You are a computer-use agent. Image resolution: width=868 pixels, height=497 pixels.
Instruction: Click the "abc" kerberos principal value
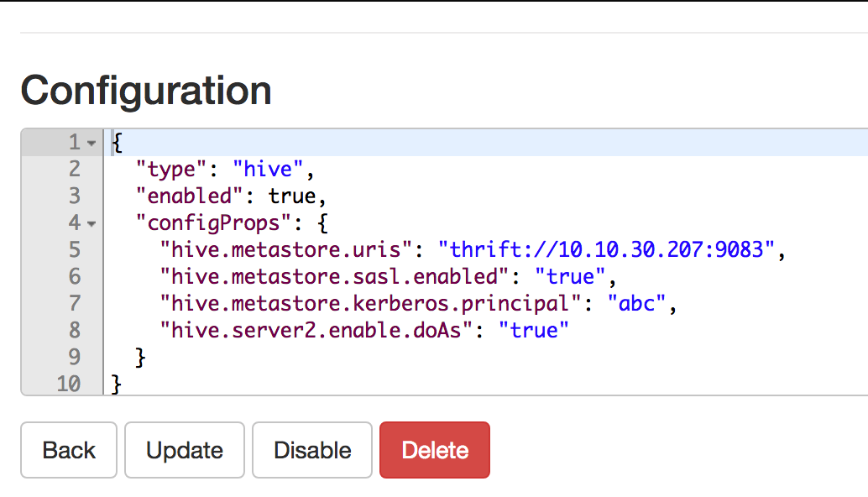coord(636,303)
